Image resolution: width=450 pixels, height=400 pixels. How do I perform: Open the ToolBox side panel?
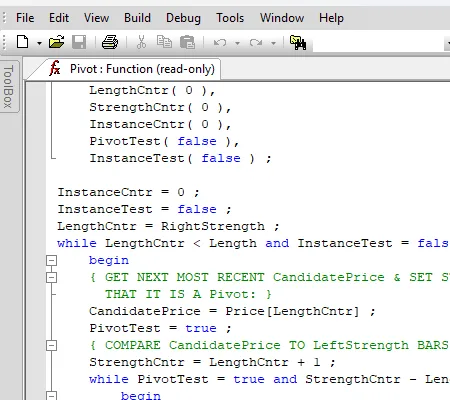pyautogui.click(x=8, y=87)
